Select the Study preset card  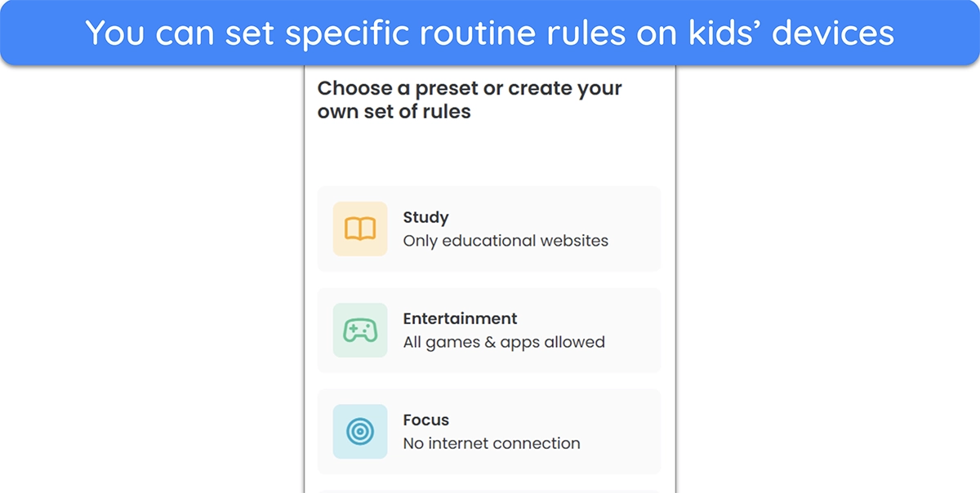(x=488, y=229)
